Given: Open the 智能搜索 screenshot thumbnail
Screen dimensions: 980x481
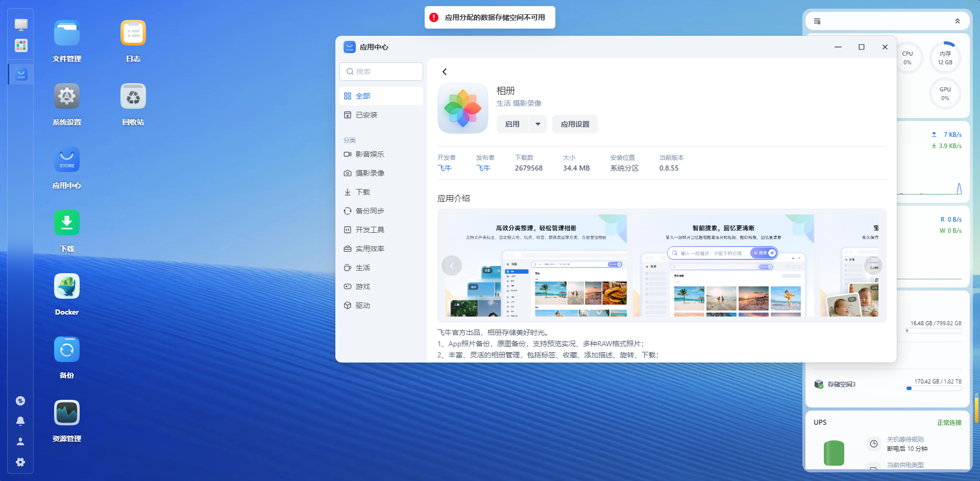Looking at the screenshot, I should [x=723, y=266].
